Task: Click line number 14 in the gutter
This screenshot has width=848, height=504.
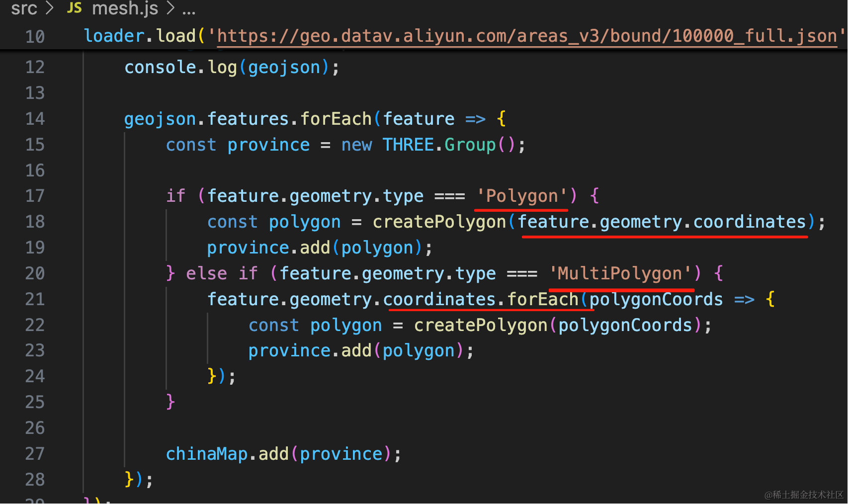Action: pos(35,119)
